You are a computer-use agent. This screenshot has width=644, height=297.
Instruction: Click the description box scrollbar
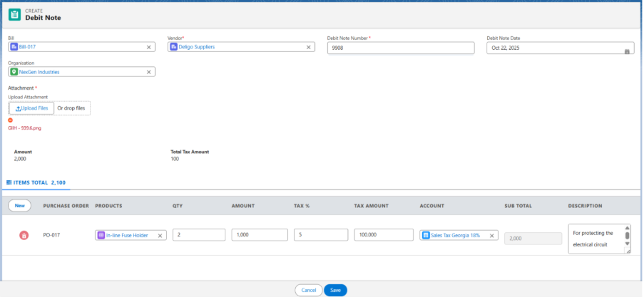point(628,236)
